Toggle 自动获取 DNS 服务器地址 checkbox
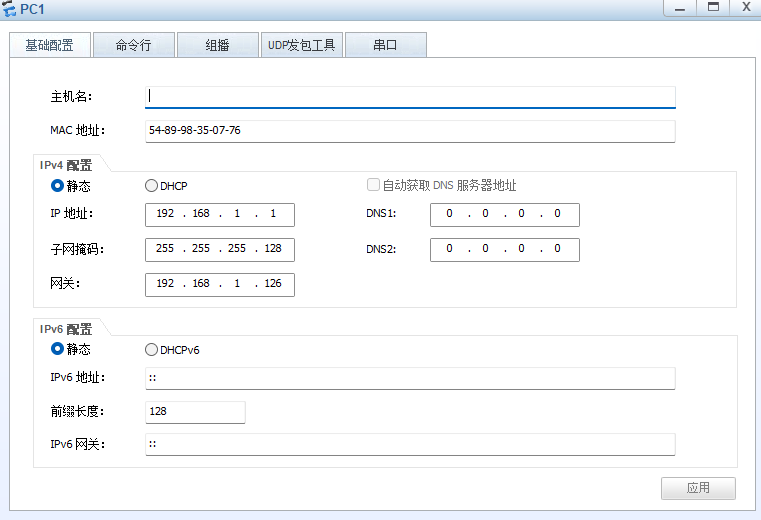761x520 pixels. click(x=373, y=185)
